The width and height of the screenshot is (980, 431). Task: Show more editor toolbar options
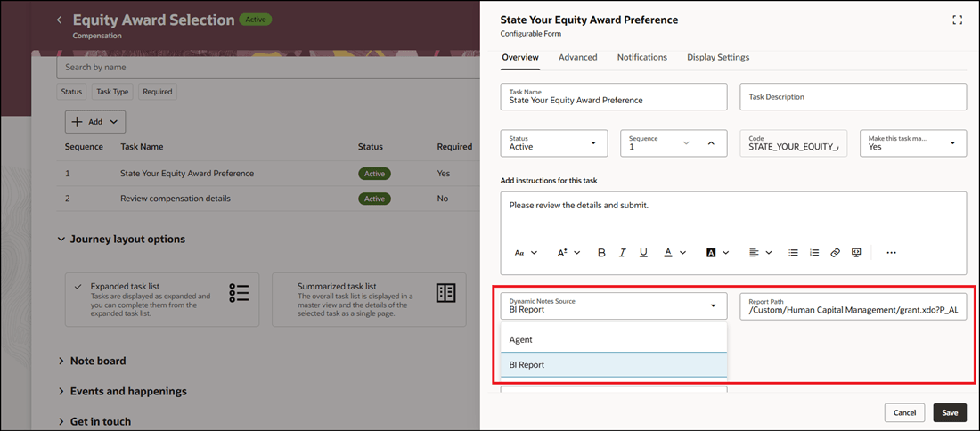click(x=891, y=253)
